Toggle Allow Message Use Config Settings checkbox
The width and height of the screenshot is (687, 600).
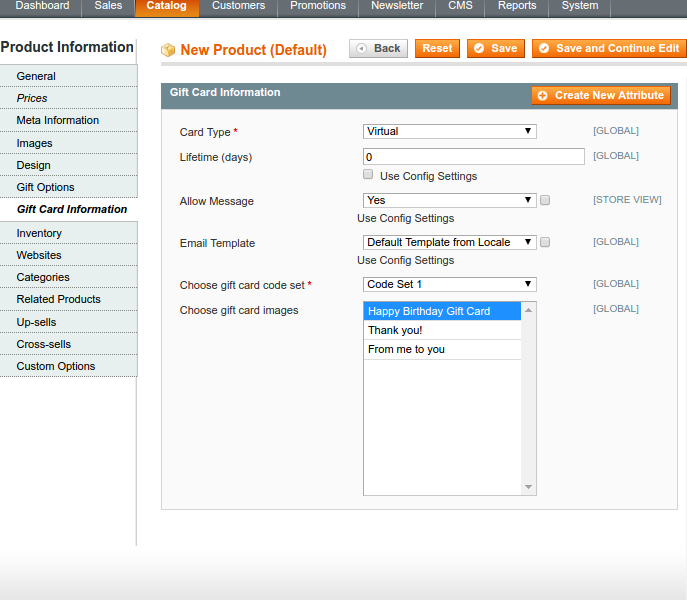[x=545, y=200]
